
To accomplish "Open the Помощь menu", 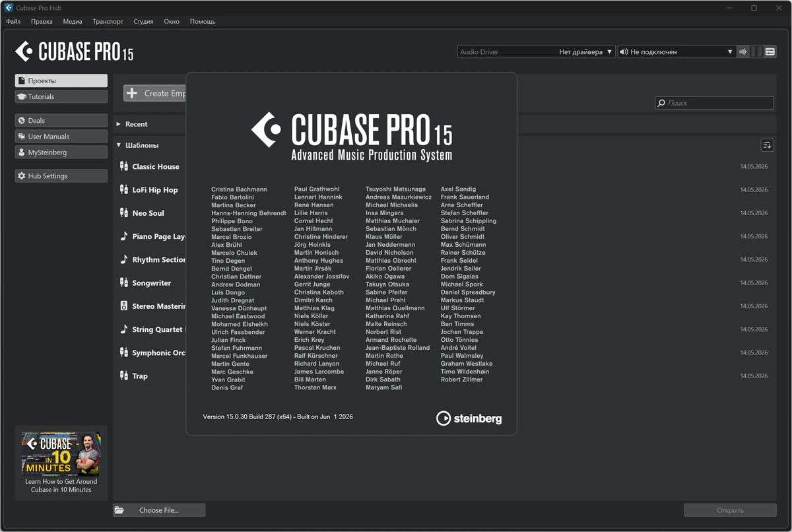I will coord(203,21).
